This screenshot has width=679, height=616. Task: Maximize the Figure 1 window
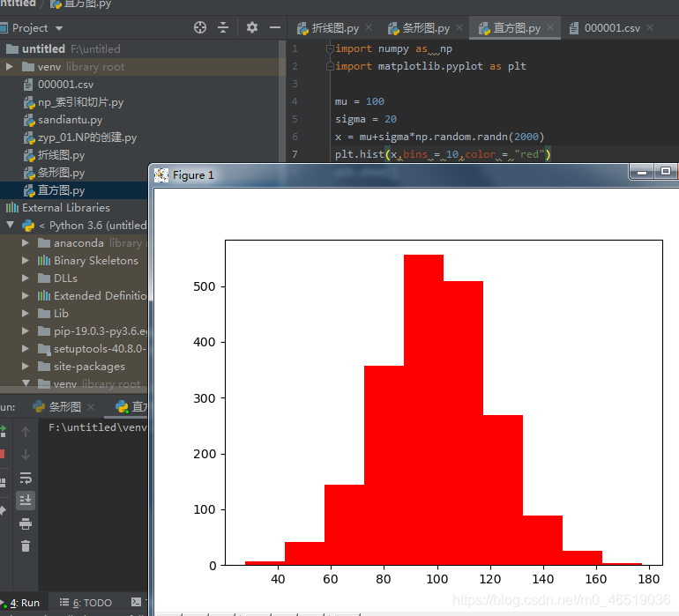[666, 172]
